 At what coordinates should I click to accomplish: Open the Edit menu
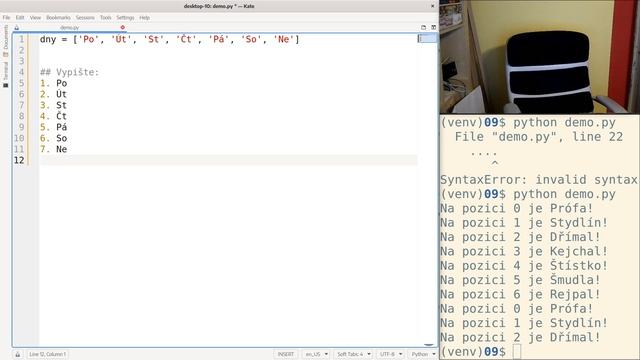(x=20, y=18)
